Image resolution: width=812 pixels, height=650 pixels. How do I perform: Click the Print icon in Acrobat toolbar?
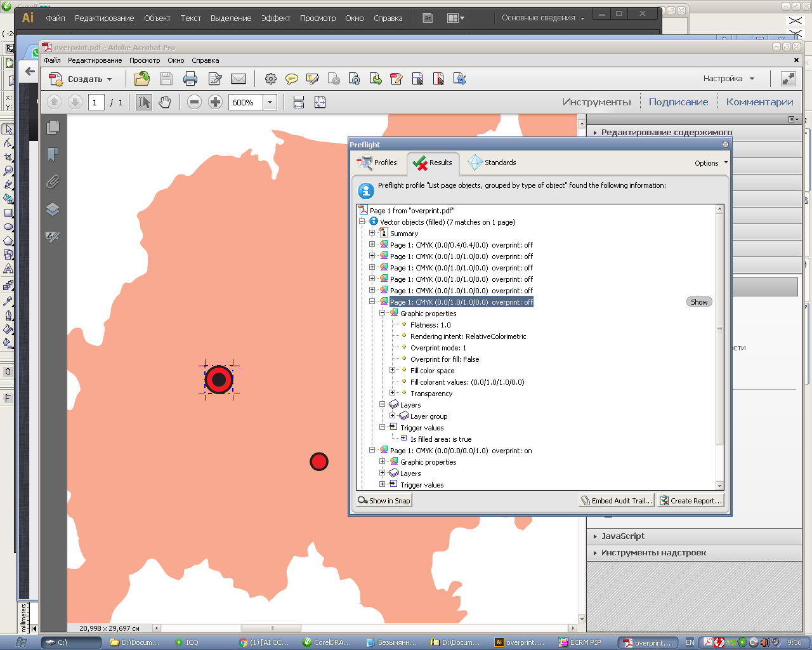pos(190,79)
